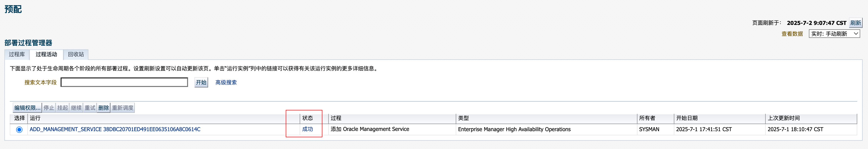This screenshot has height=149, width=868.
Task: Switch to the 过程库 tab
Action: tap(17, 54)
